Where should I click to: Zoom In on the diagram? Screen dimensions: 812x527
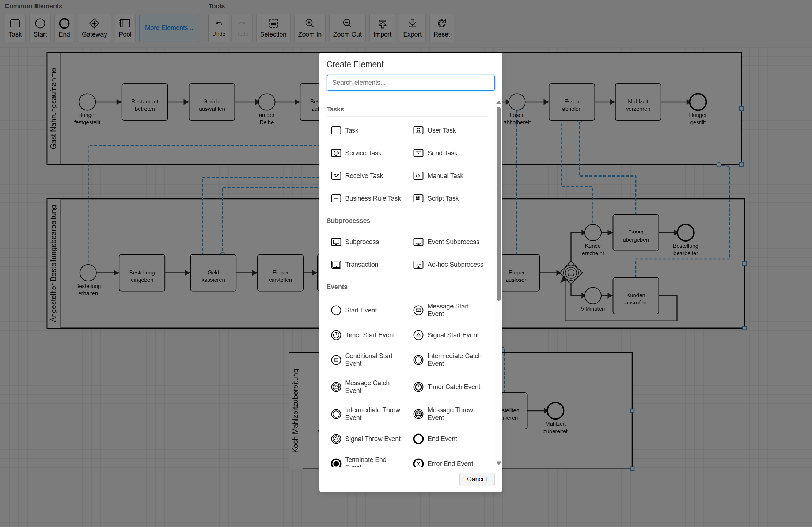click(310, 28)
